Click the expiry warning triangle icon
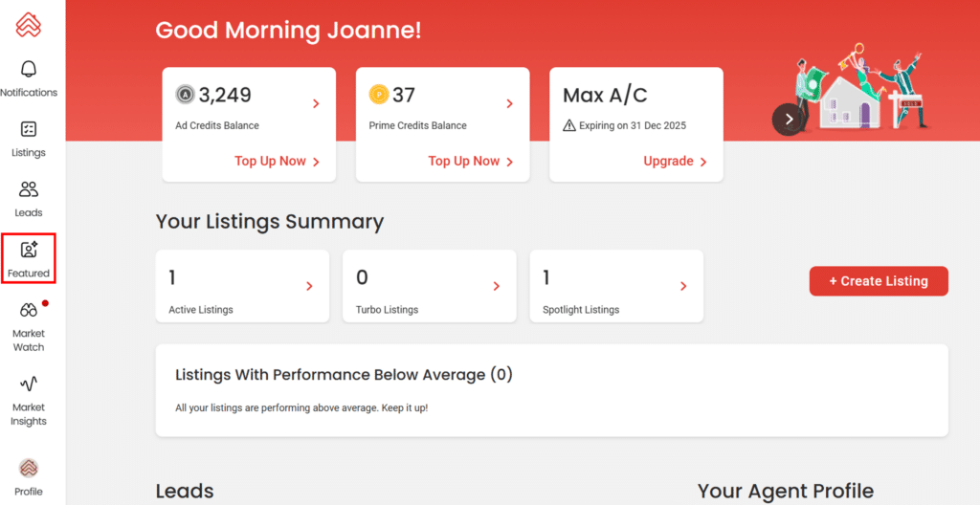 pyautogui.click(x=569, y=125)
